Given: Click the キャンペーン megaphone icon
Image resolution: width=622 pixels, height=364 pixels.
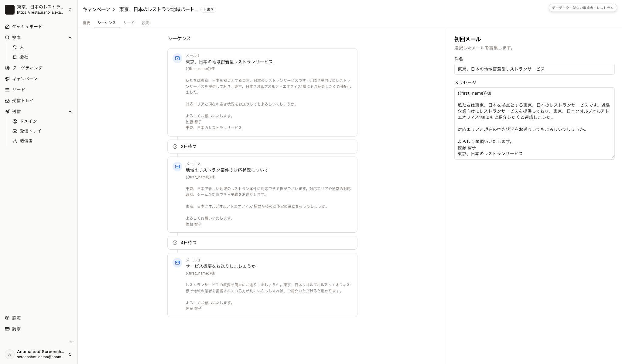Looking at the screenshot, I should [x=7, y=79].
